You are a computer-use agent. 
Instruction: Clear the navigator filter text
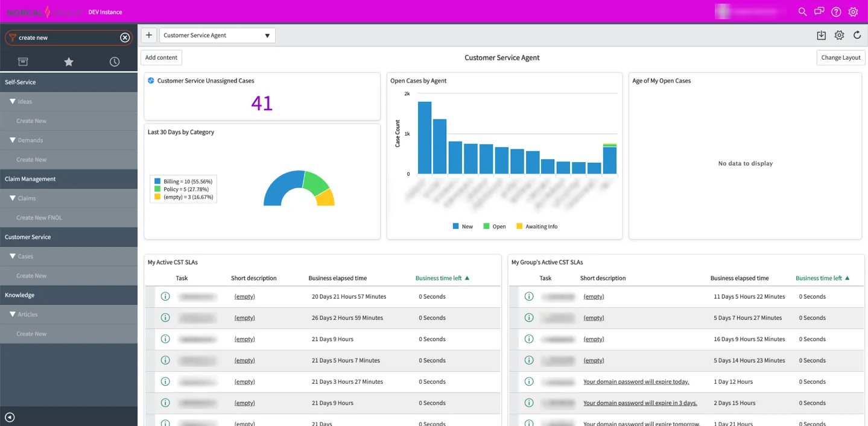[x=125, y=37]
